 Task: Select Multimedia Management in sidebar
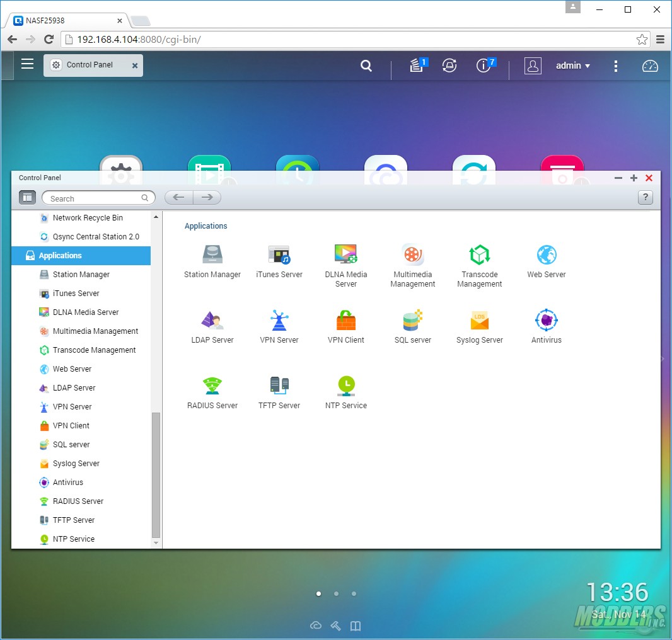[x=81, y=331]
